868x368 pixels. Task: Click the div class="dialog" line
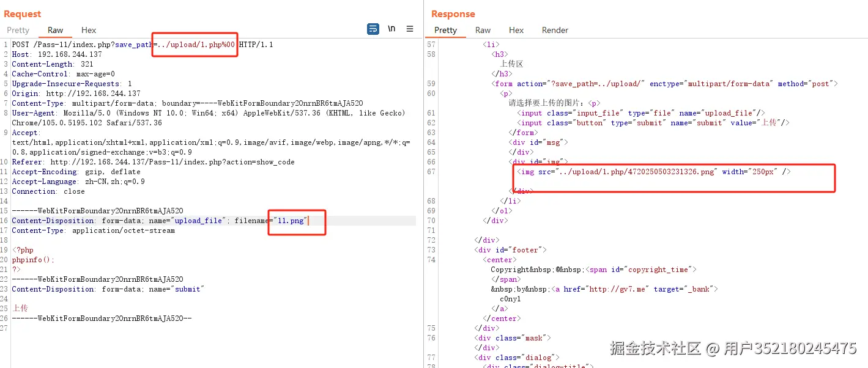tap(517, 358)
